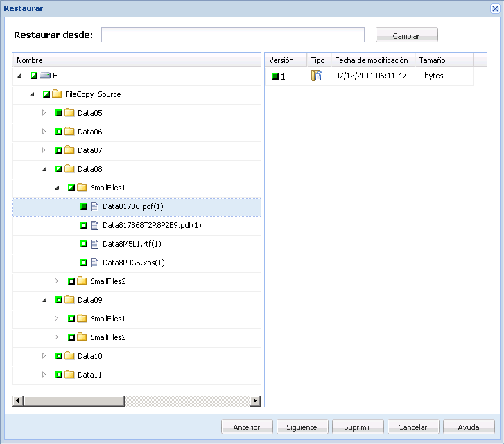This screenshot has width=504, height=444.
Task: Click the Cambiar button
Action: (407, 35)
